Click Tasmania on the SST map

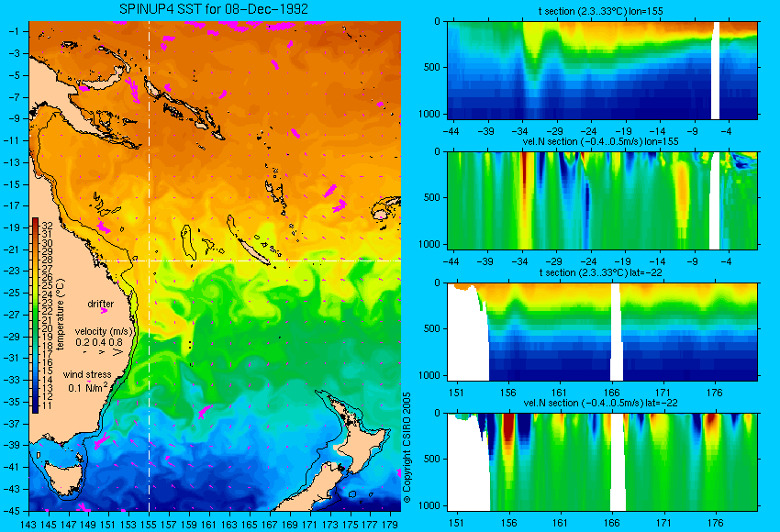63,476
